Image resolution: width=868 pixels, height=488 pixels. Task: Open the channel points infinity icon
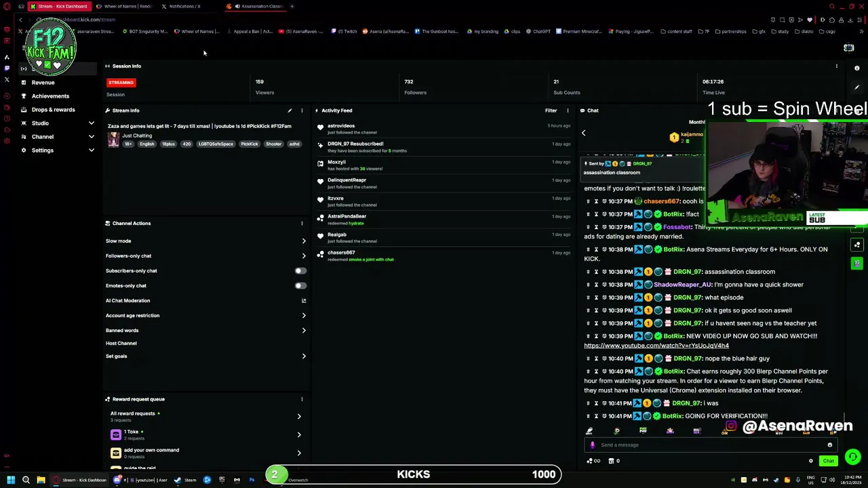593,461
